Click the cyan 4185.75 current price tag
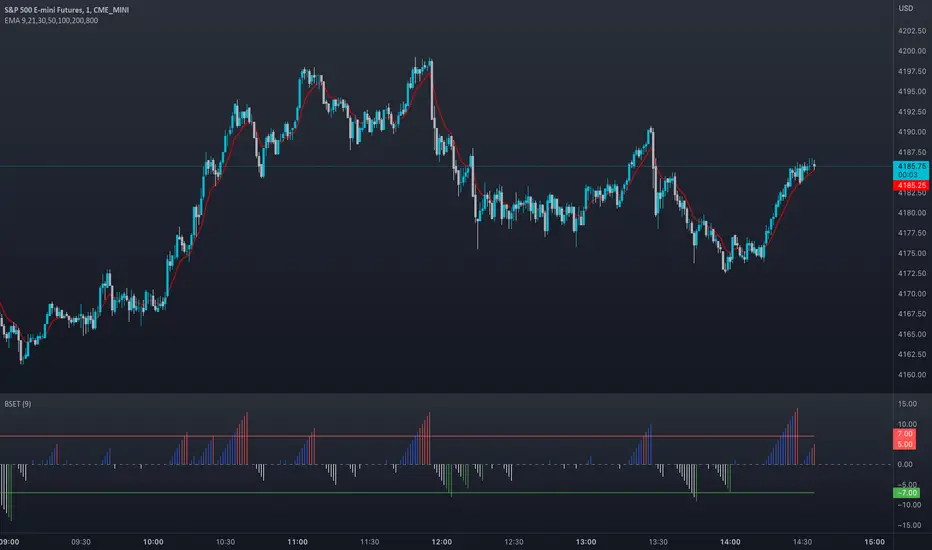This screenshot has width=932, height=550. (x=909, y=167)
